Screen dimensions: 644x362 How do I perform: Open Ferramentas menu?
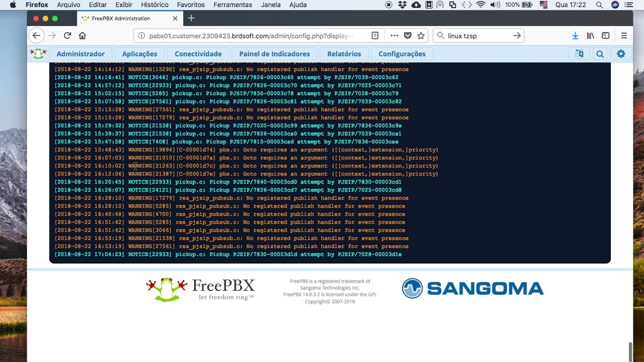pos(232,5)
